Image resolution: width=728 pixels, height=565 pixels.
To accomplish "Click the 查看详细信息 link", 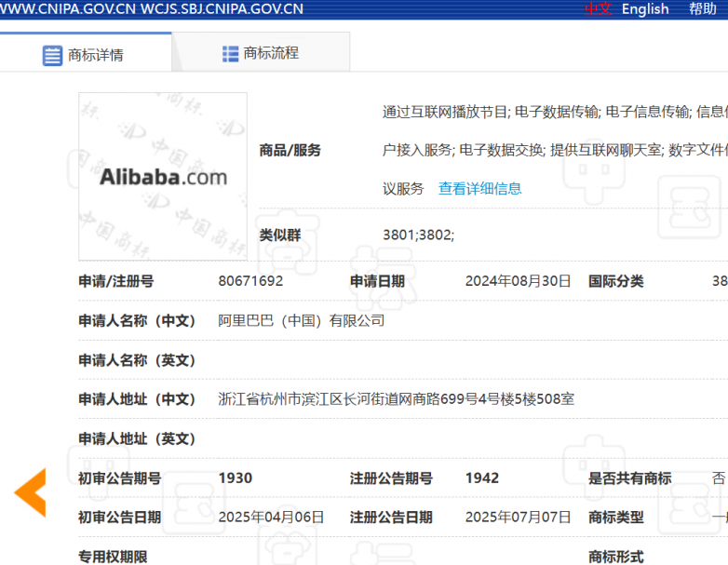I will [x=479, y=188].
